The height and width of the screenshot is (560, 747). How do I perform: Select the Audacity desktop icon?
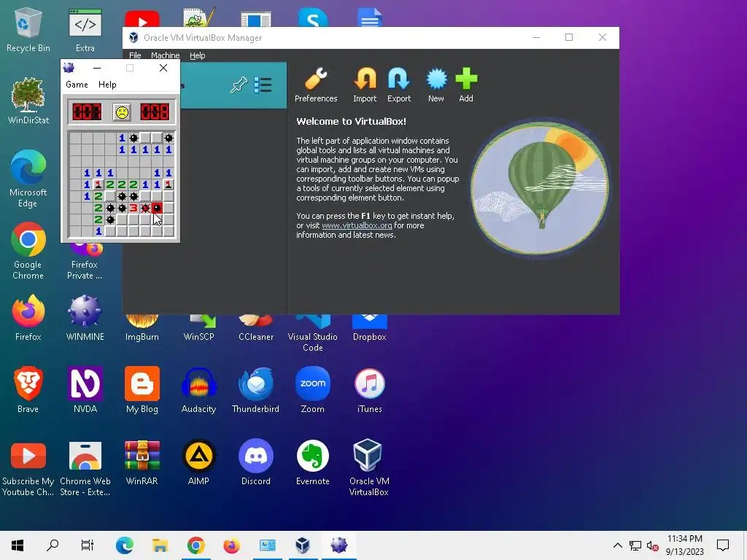coord(198,390)
